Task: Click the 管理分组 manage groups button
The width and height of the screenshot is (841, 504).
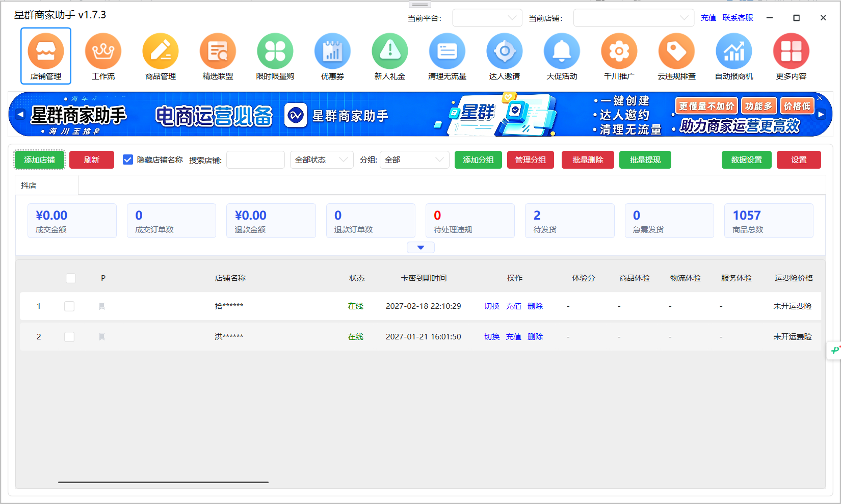Action: (531, 160)
